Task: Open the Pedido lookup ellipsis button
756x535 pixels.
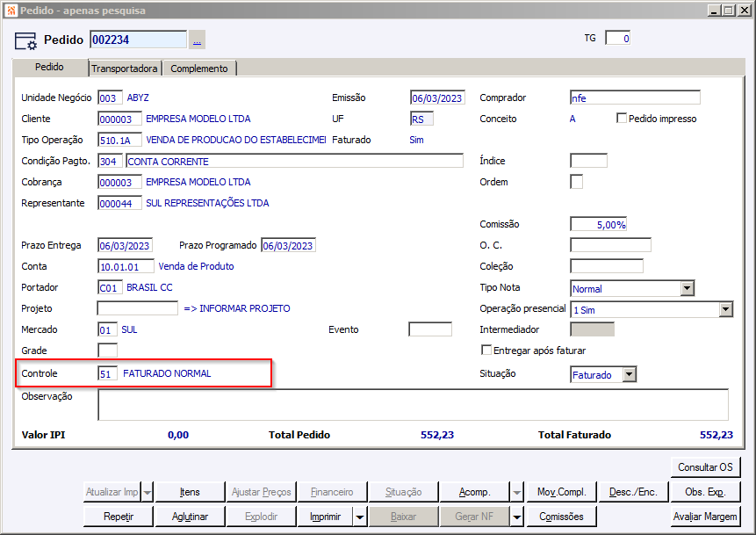Action: click(197, 40)
